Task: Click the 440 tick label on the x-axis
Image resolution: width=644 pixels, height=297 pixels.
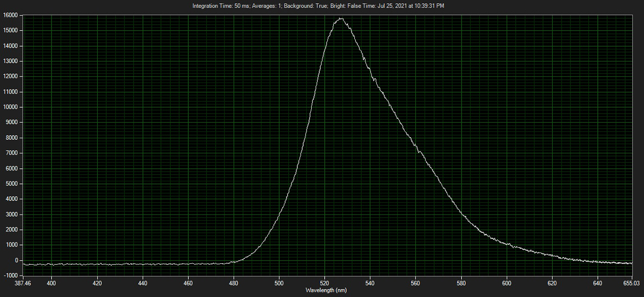Action: click(143, 282)
